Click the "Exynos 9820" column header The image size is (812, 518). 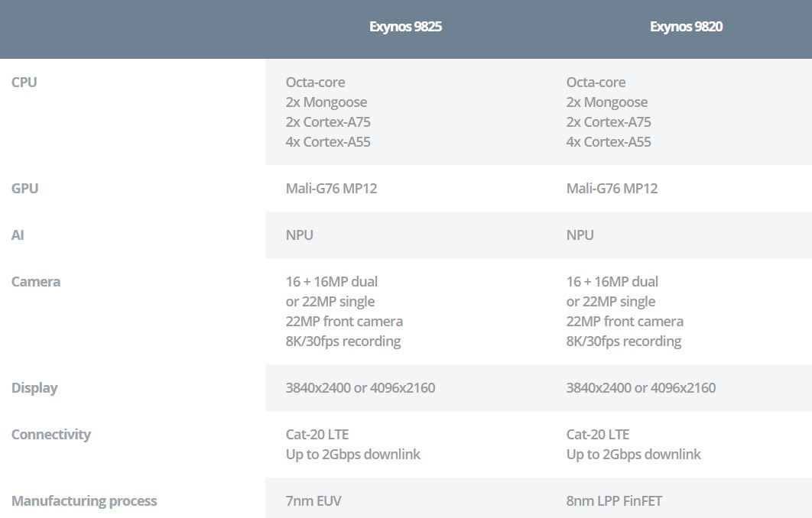coord(686,27)
